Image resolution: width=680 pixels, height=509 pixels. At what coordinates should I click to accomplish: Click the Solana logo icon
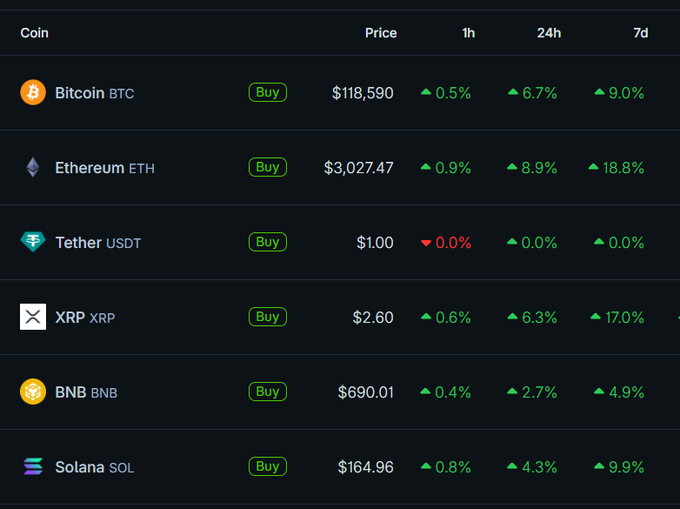(33, 467)
